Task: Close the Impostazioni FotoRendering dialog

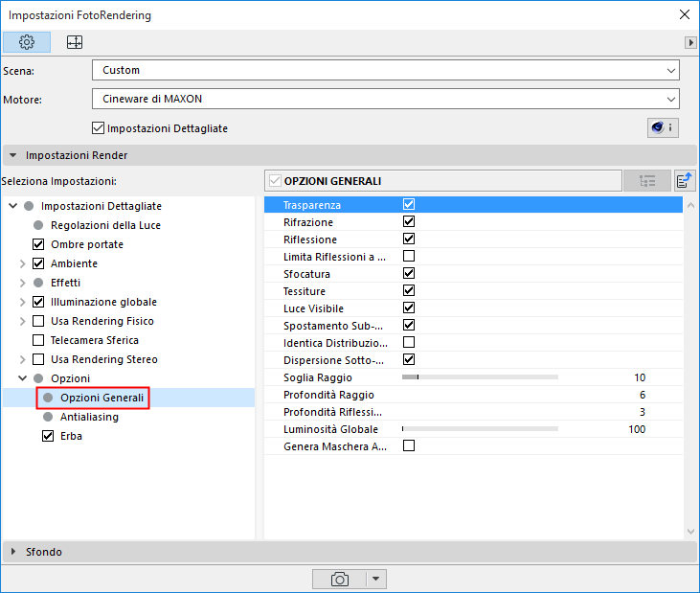Action: click(684, 14)
